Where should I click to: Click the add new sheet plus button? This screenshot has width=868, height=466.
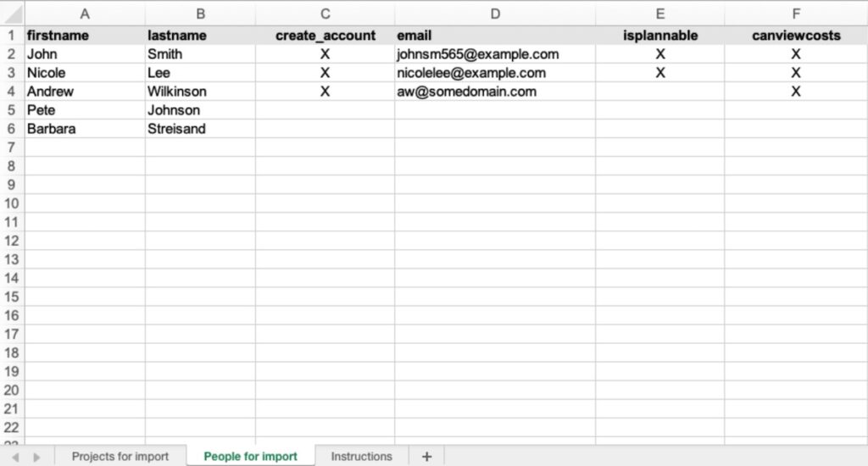[426, 456]
